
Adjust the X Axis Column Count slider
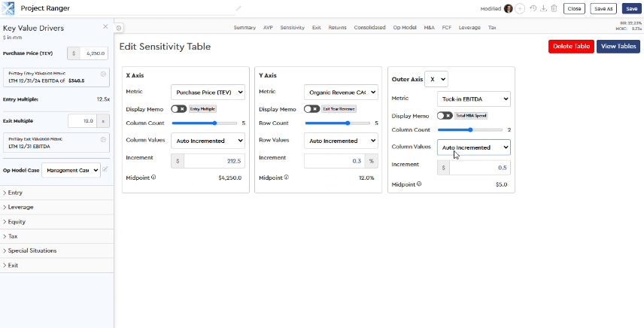click(x=216, y=123)
